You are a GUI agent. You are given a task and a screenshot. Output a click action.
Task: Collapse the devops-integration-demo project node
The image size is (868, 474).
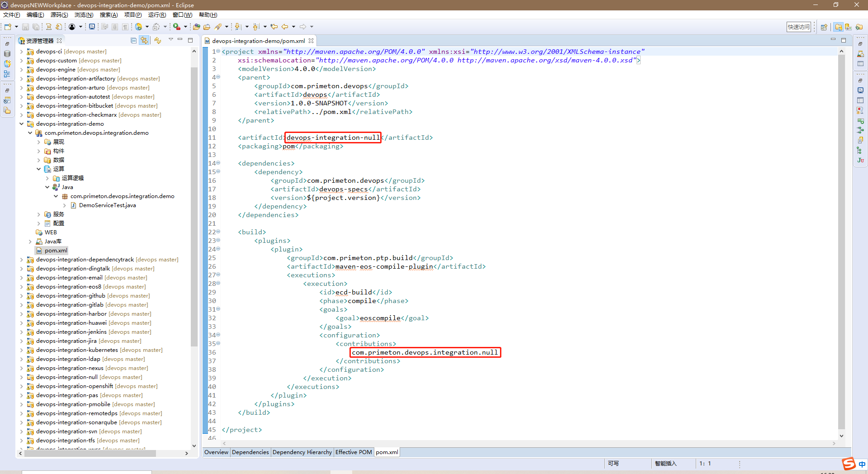point(21,124)
